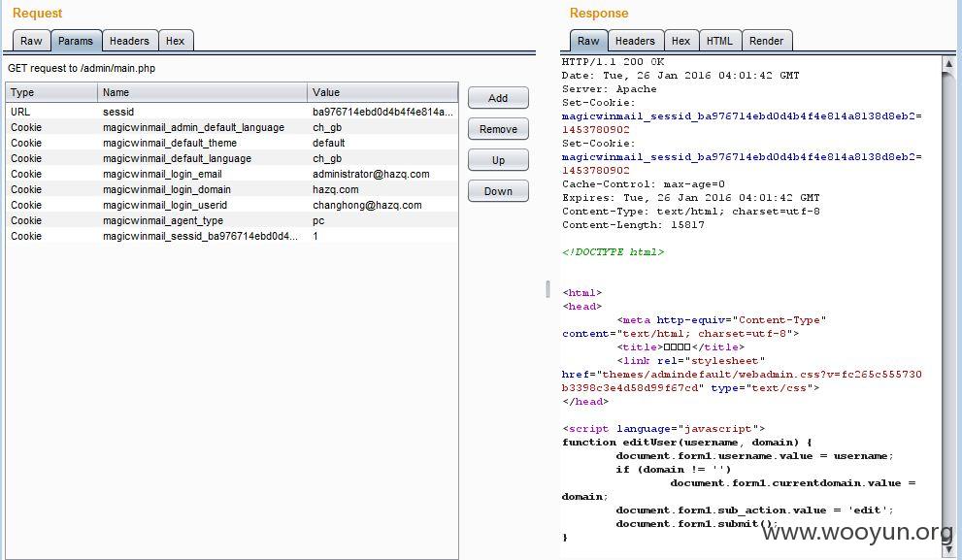Select the magicwinmail_admin_default_language cookie row
Viewport: 962px width, 560px height.
pos(232,127)
